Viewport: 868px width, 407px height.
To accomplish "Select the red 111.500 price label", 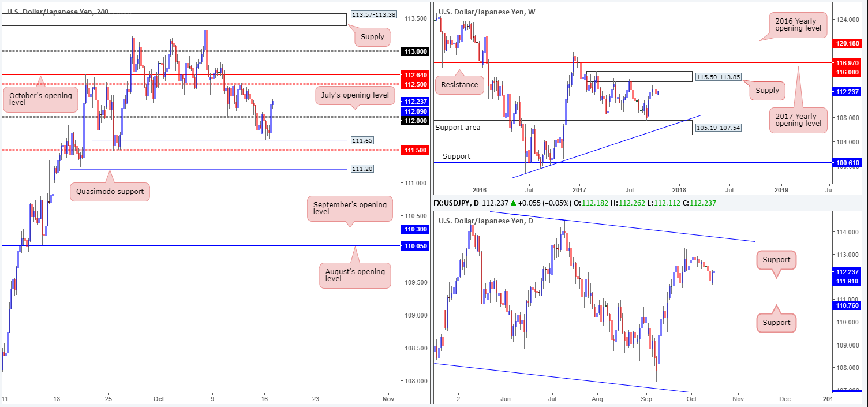I will [x=415, y=150].
